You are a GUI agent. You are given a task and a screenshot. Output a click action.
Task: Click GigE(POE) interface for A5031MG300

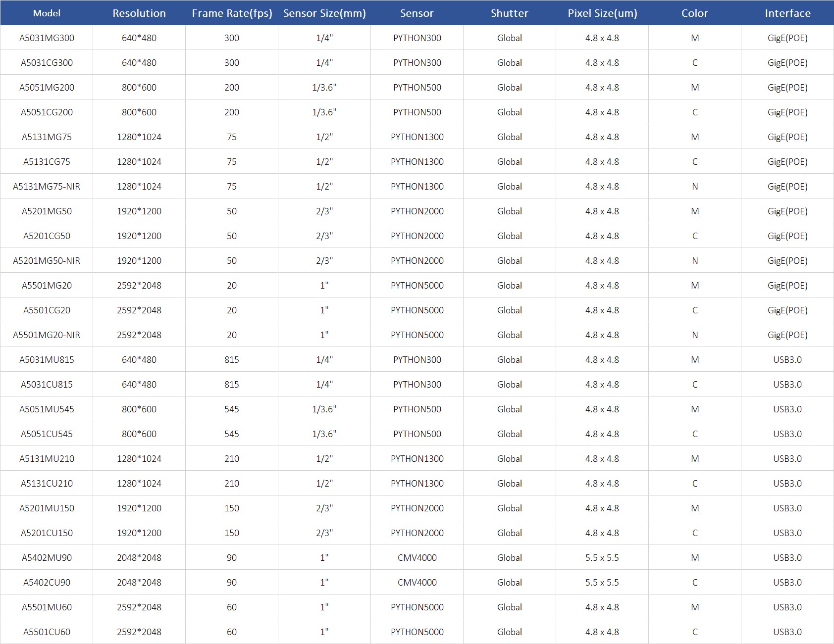[x=787, y=38]
